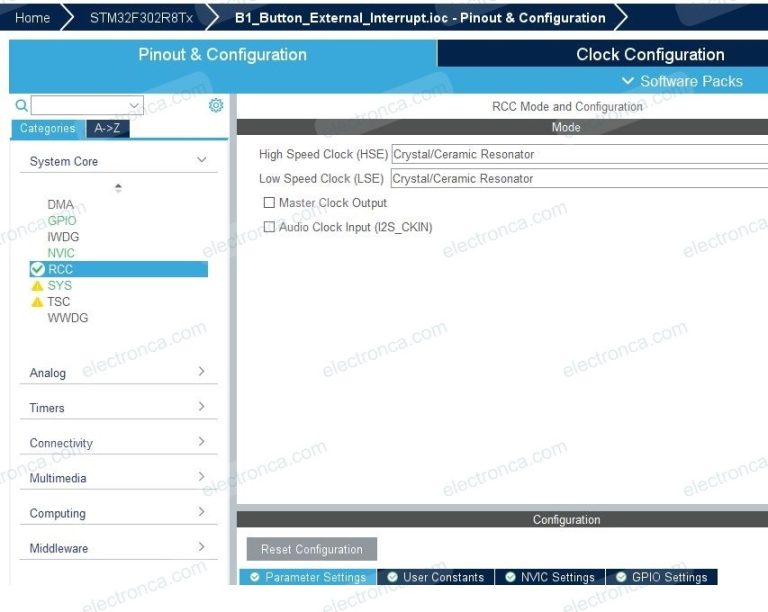
Task: Select GPIO in the System Core list
Action: coord(62,221)
